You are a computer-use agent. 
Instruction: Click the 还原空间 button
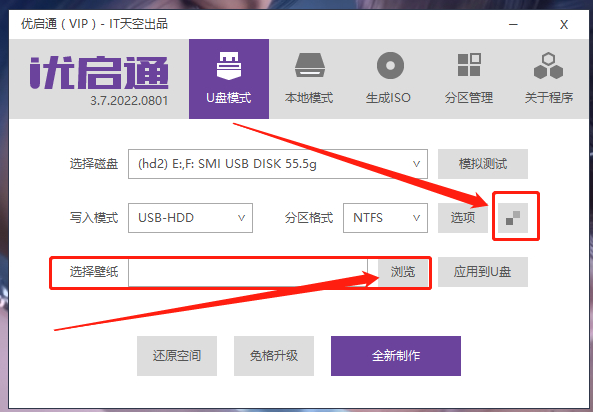[177, 356]
